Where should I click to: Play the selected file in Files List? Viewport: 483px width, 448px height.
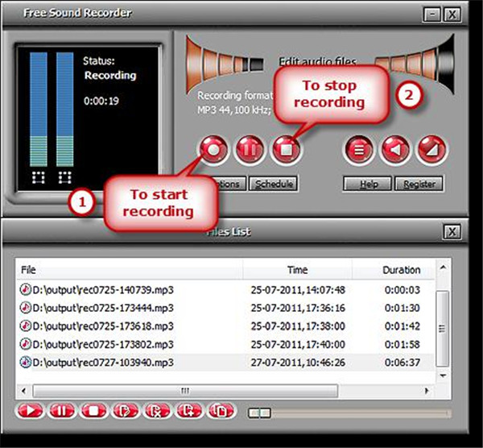(x=30, y=411)
